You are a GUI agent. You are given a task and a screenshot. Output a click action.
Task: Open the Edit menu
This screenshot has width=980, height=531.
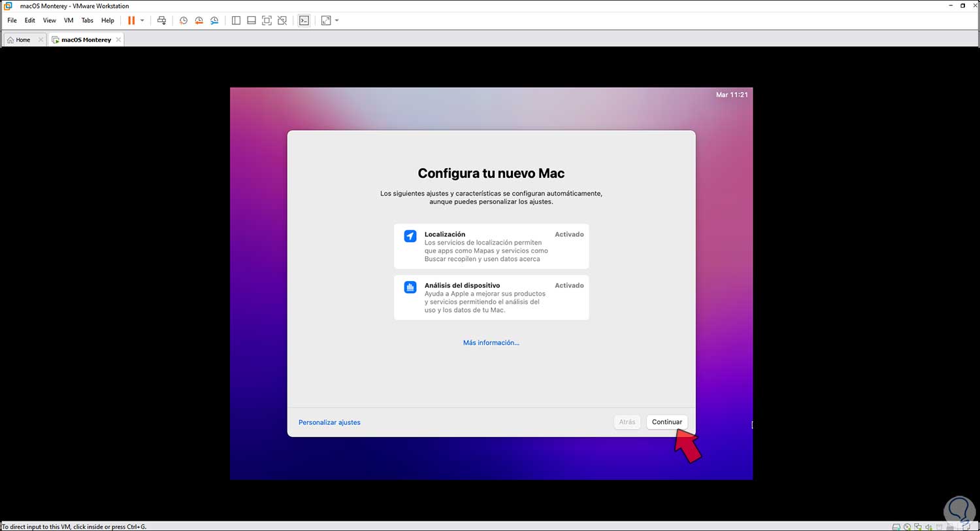[30, 20]
